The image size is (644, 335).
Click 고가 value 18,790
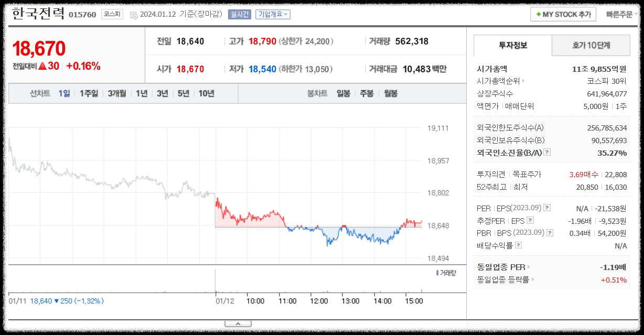(262, 41)
